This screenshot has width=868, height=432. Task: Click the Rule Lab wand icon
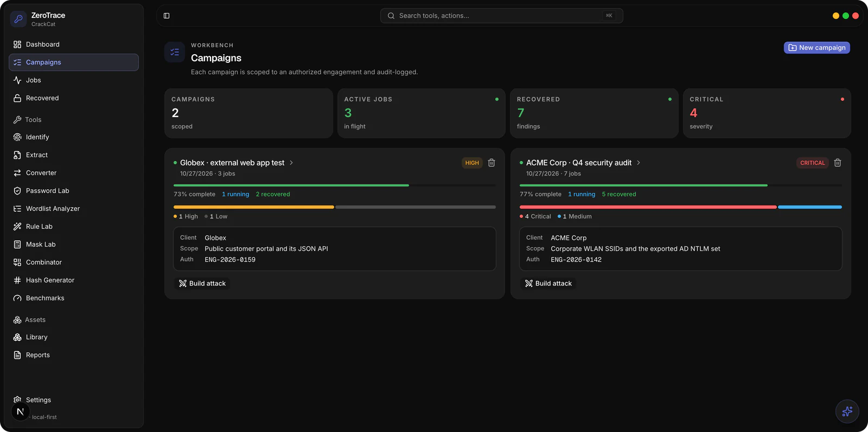[17, 227]
